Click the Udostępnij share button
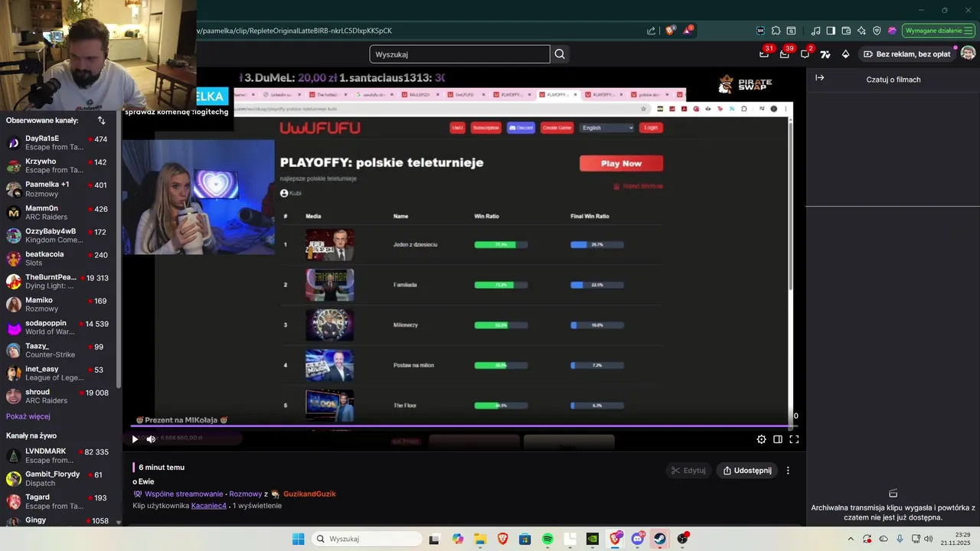Viewport: 980px width, 551px height. (747, 471)
